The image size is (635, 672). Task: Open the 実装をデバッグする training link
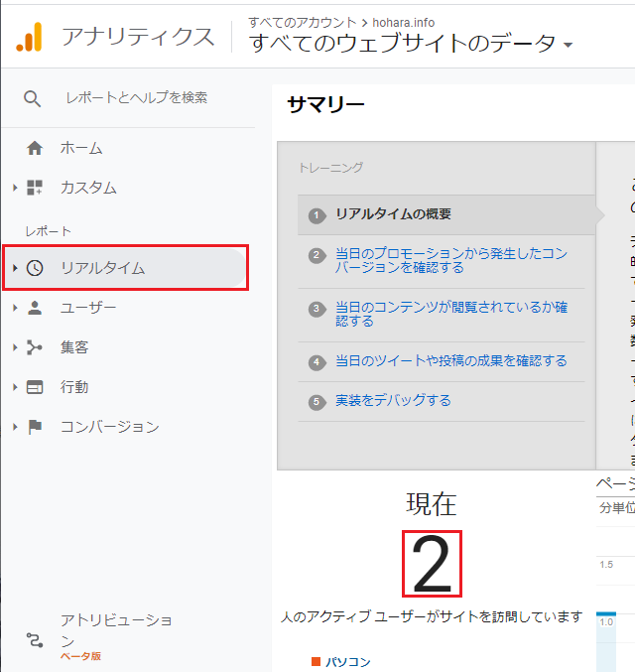coord(393,401)
